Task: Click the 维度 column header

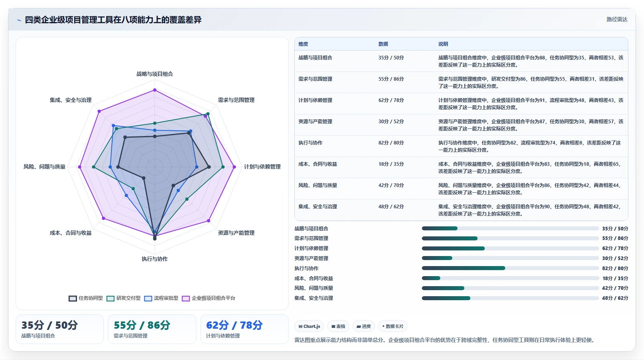Action: pyautogui.click(x=303, y=44)
